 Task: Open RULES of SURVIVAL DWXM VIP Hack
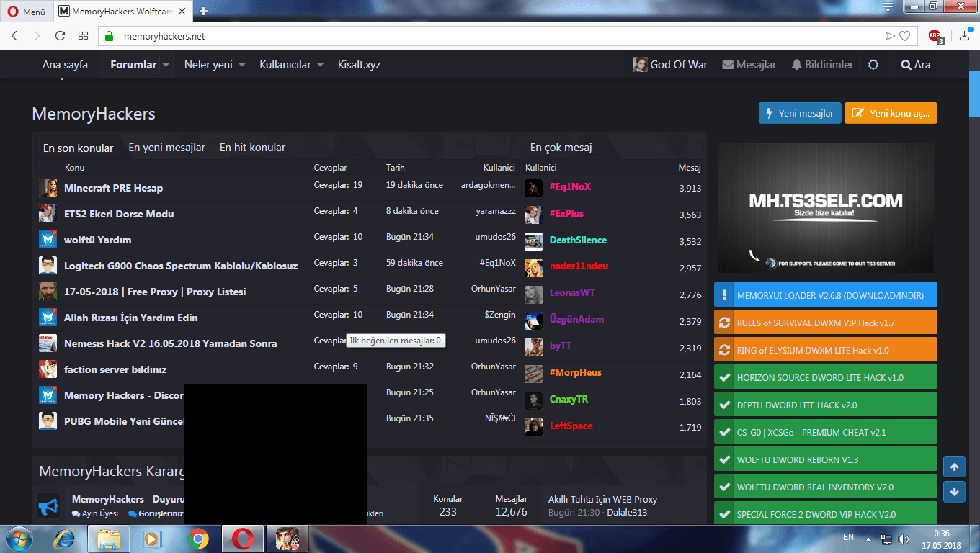point(826,323)
